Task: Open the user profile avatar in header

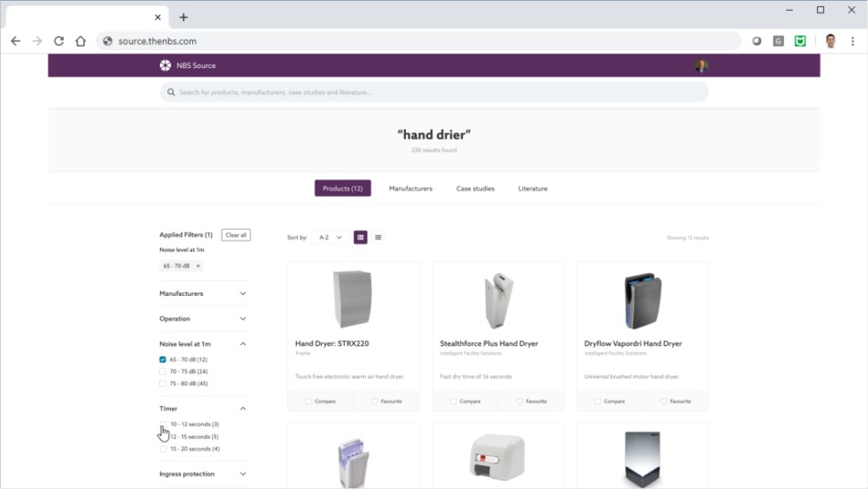Action: [702, 65]
